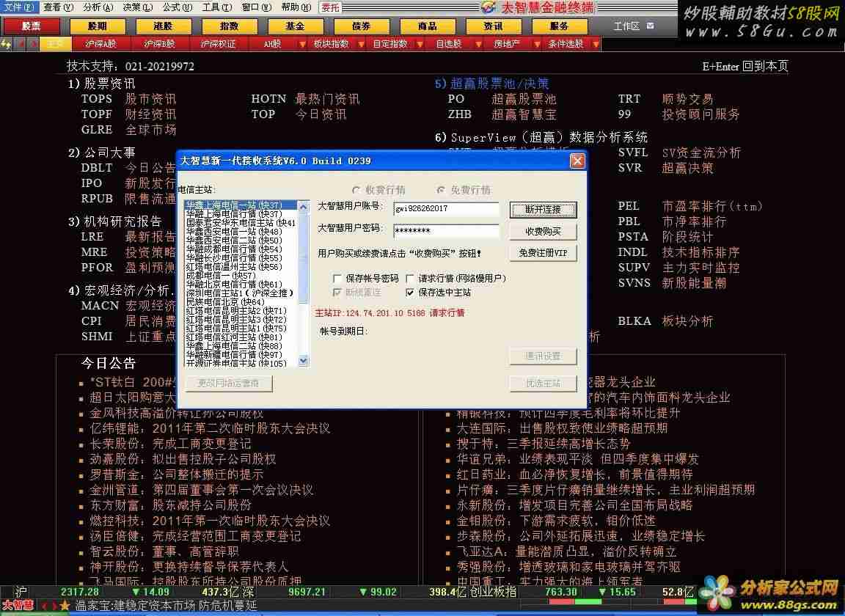Viewport: 845px width, 616px height.
Task: Click the 断开连接 button
Action: pos(543,210)
